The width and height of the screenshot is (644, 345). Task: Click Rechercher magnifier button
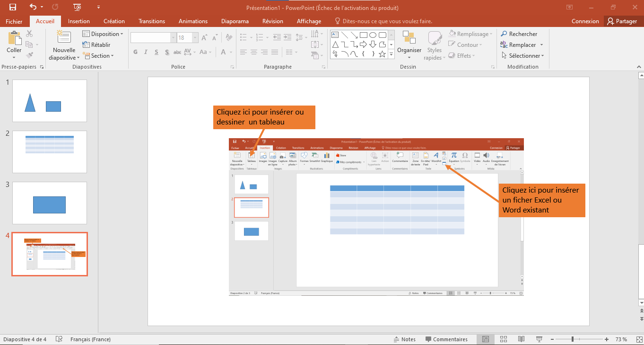point(519,34)
